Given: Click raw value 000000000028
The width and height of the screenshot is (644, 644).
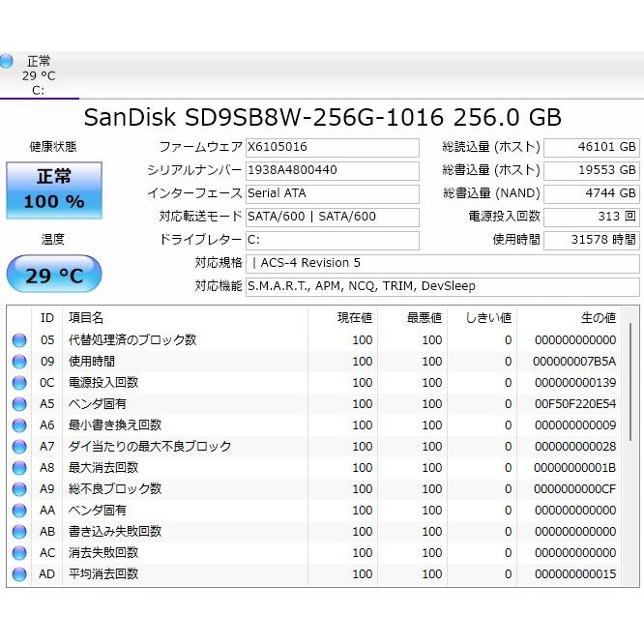Looking at the screenshot, I should (575, 447).
